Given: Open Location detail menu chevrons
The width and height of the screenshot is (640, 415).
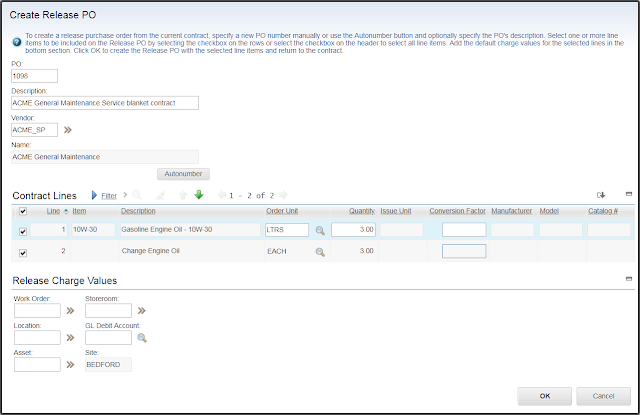Looking at the screenshot, I should click(x=70, y=337).
